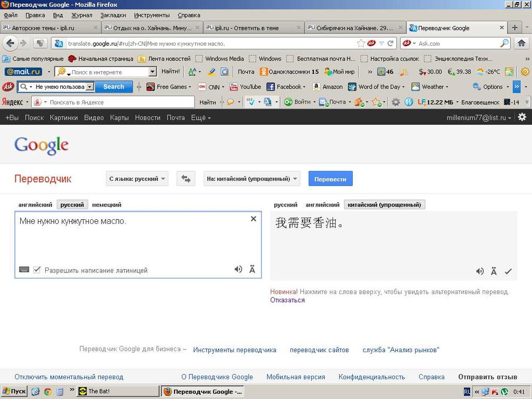
Task: Click the Отказаться link
Action: pos(287,300)
